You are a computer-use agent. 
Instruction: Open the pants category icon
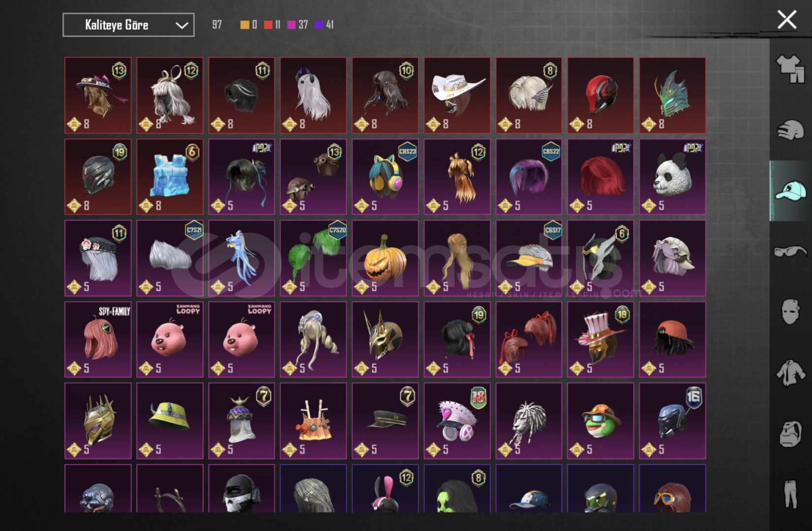click(x=790, y=494)
